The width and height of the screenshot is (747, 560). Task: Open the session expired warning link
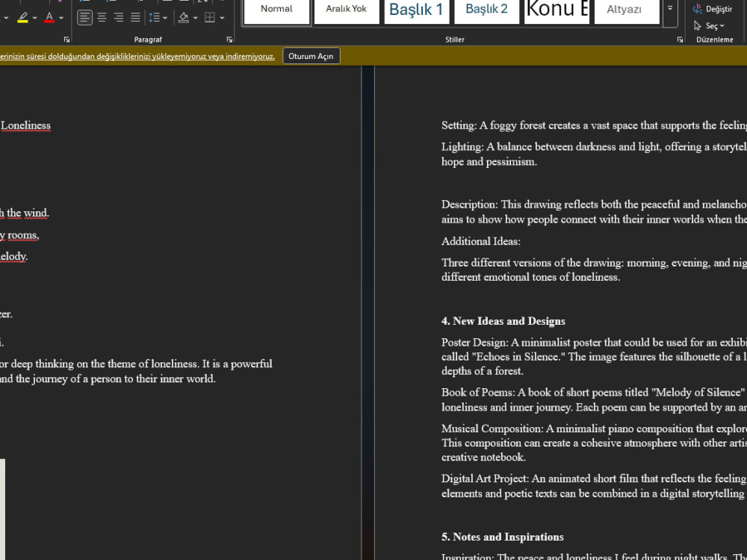pyautogui.click(x=137, y=56)
